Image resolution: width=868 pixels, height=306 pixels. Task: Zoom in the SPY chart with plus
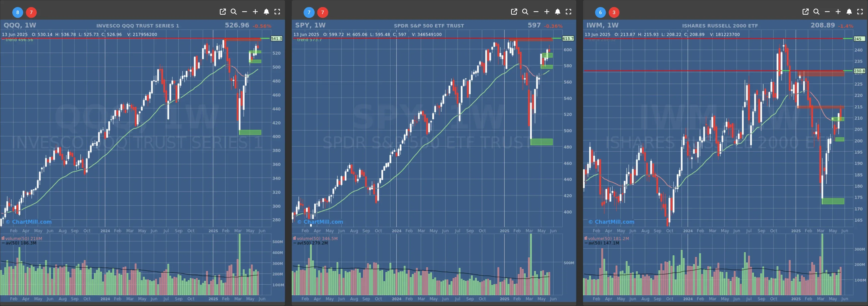pos(547,12)
